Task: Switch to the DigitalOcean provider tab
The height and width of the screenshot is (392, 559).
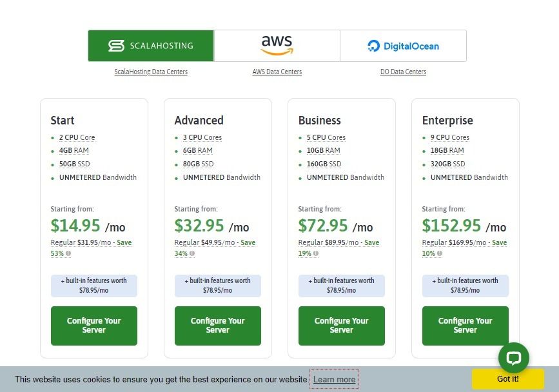Action: pyautogui.click(x=403, y=46)
